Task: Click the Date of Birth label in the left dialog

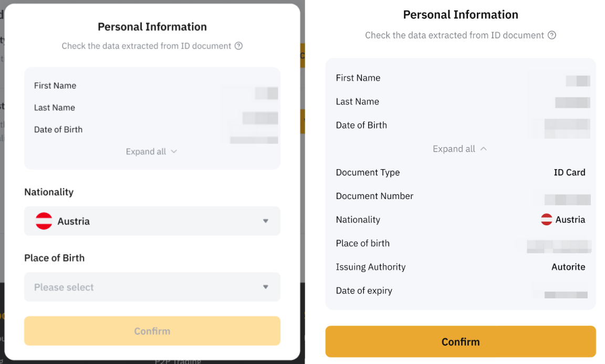Action: tap(58, 130)
